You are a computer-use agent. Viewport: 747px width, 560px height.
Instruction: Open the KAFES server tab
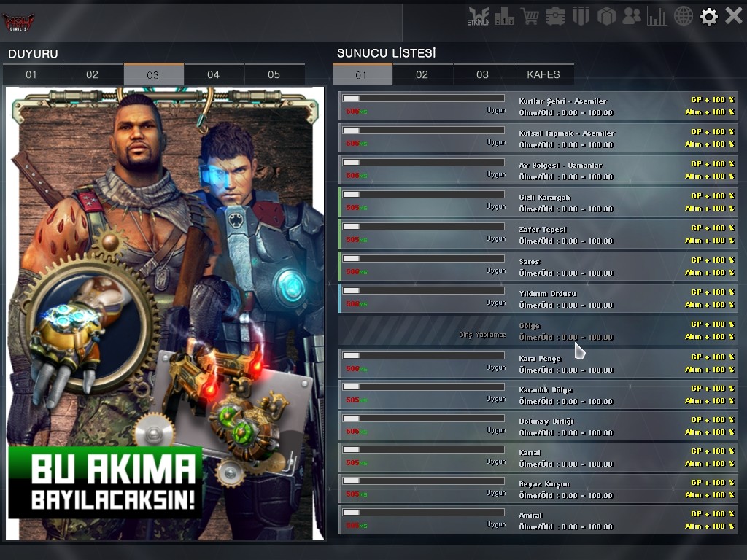[543, 74]
